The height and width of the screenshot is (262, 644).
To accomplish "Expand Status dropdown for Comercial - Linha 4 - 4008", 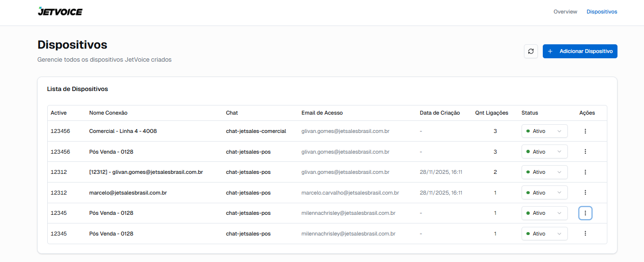I will (544, 131).
